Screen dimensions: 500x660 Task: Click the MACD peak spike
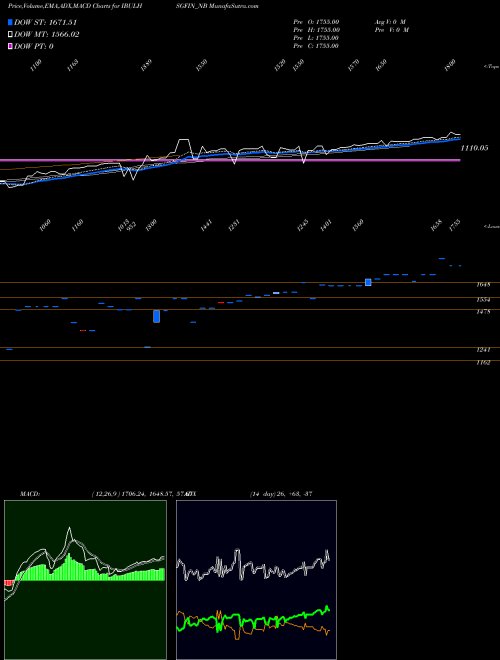(69, 530)
